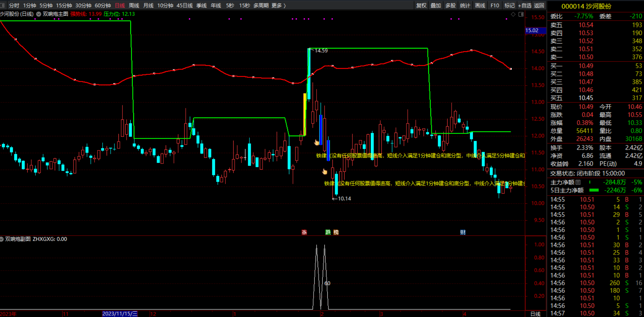Select the 1分钟 period tab

[29, 5]
